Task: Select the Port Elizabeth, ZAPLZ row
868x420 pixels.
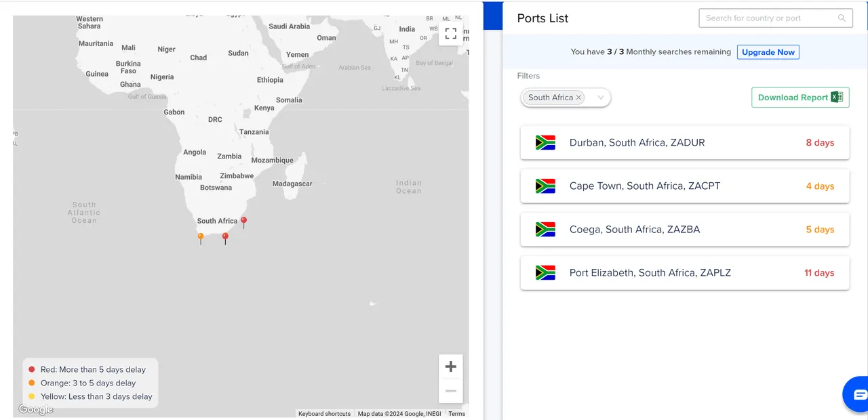Action: 684,273
